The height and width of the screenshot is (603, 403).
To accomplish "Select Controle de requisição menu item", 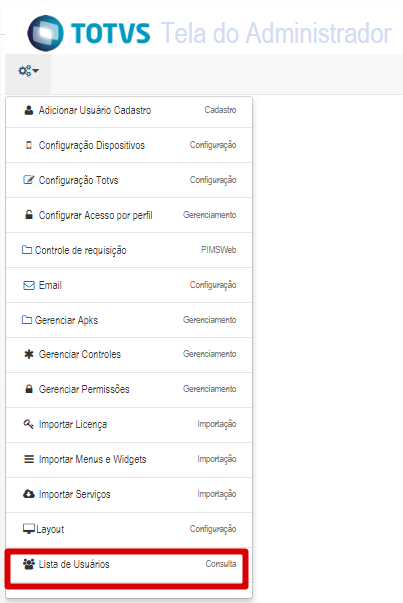I will coord(129,250).
